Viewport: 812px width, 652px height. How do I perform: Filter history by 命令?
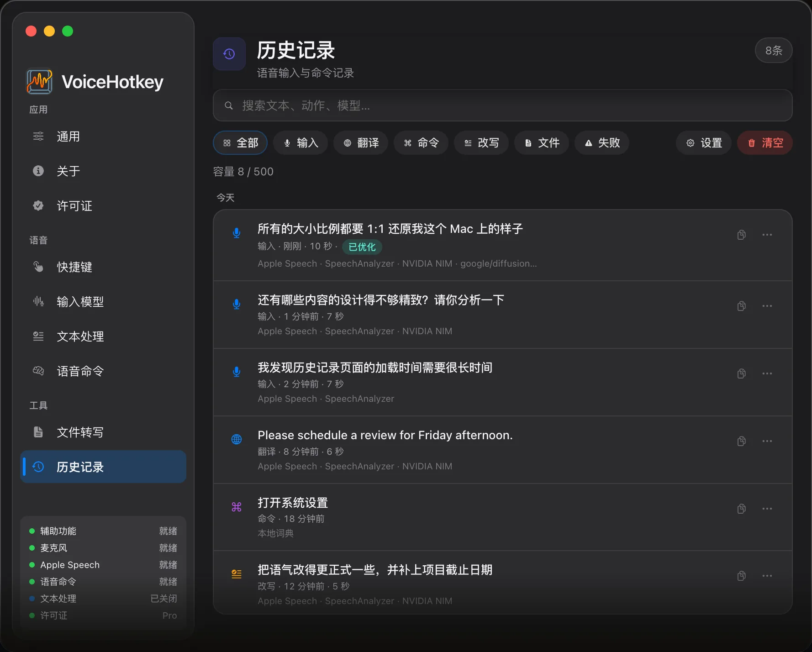421,143
